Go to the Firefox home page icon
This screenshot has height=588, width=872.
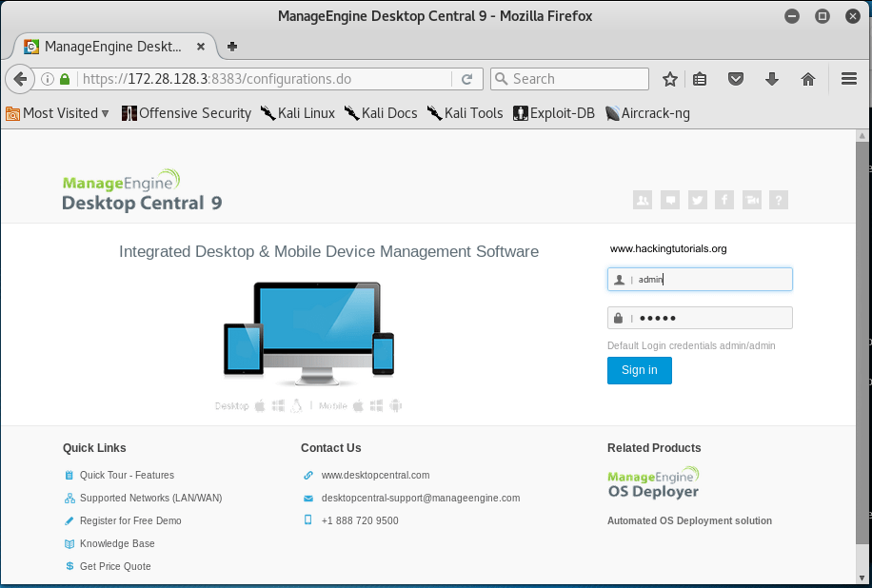808,79
